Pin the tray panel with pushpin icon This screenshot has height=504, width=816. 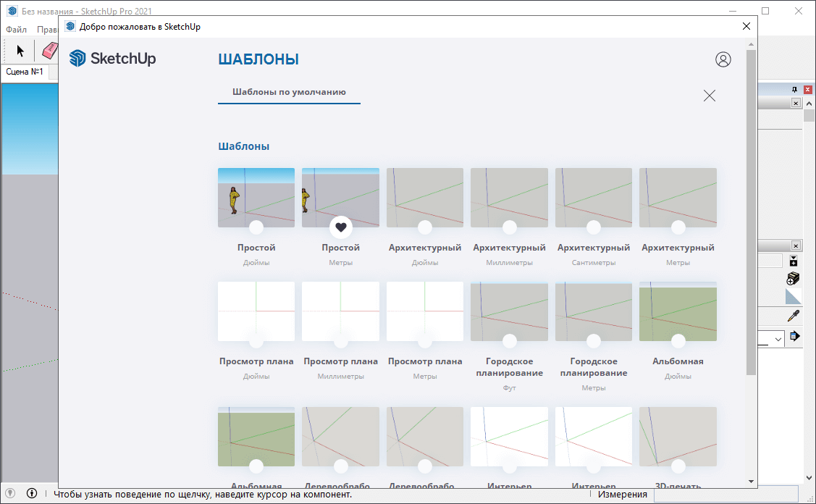794,89
